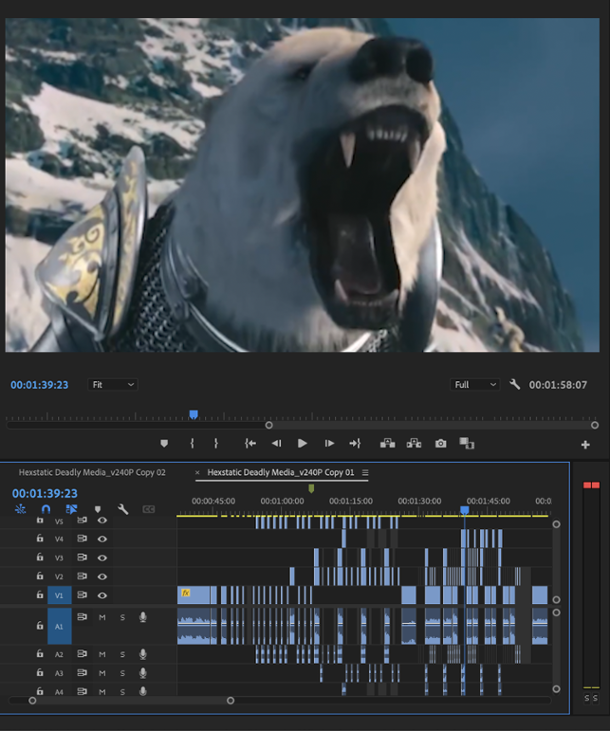
Task: Toggle insert sequences as nests option
Action: click(21, 509)
